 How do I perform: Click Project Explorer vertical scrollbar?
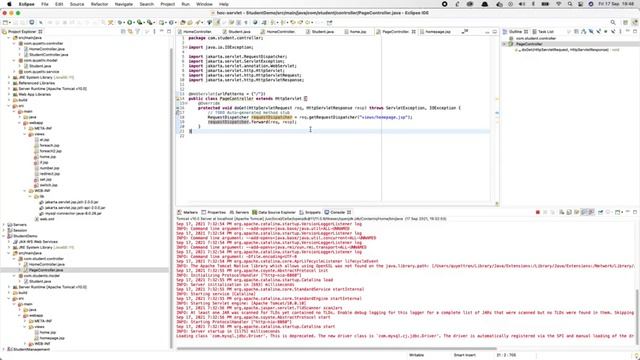(x=171, y=197)
